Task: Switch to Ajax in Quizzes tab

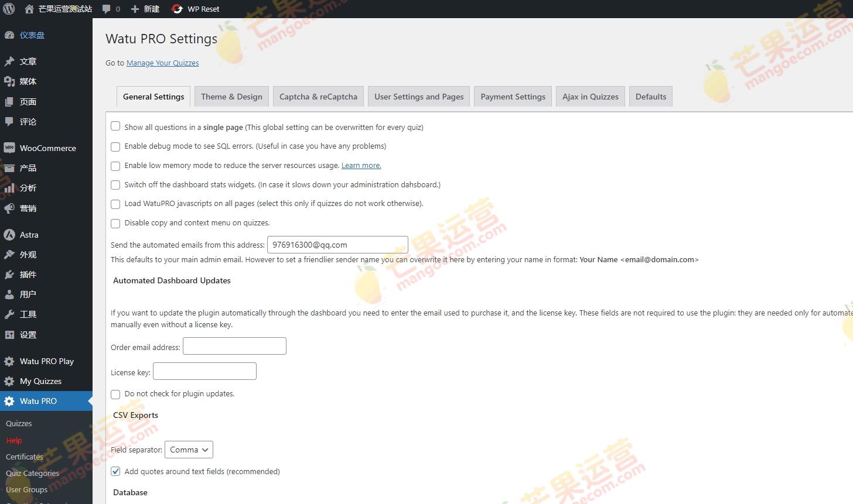Action: pos(591,97)
